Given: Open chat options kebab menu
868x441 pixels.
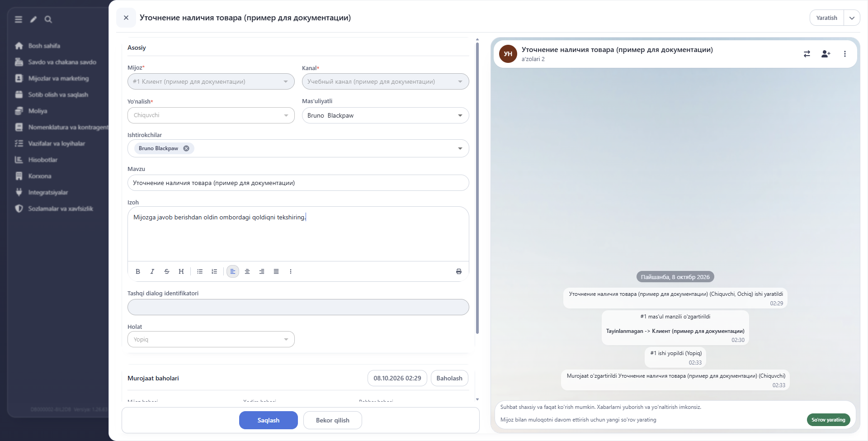Looking at the screenshot, I should tap(845, 54).
